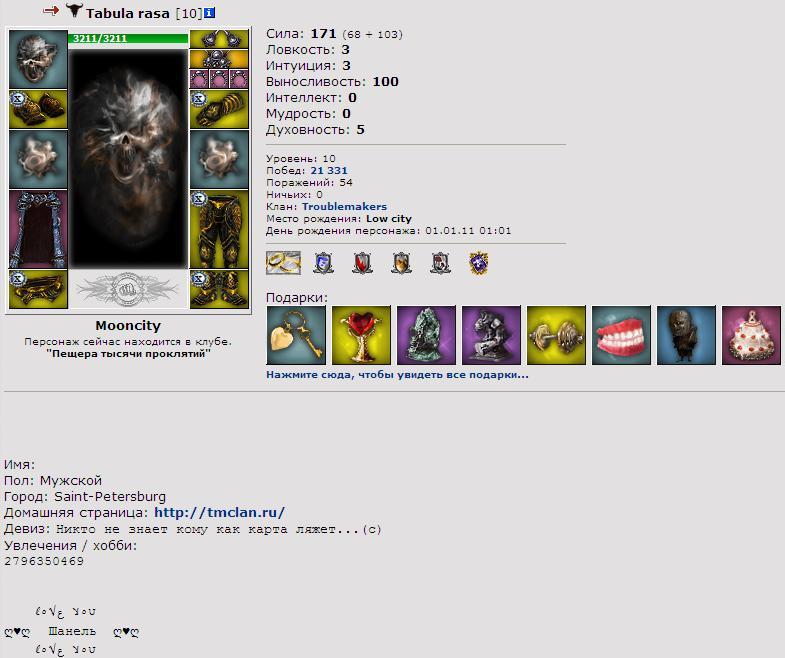Image resolution: width=785 pixels, height=658 pixels.
Task: Open the ruby heart goblet gift
Action: tap(361, 335)
